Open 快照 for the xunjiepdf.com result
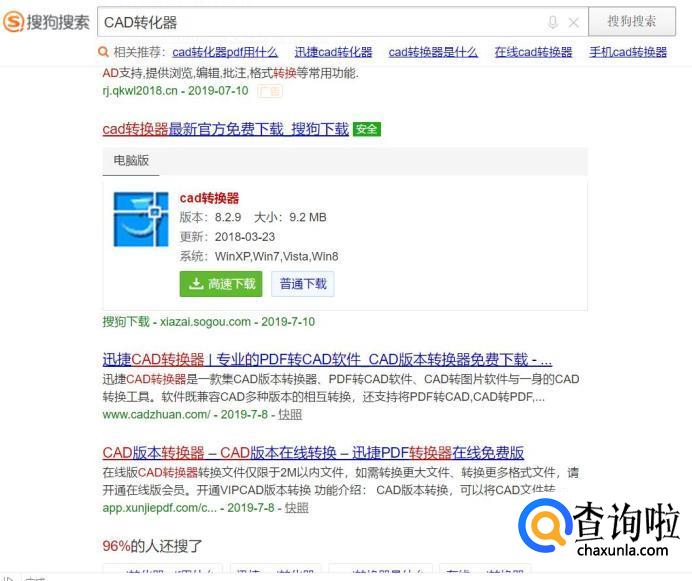 tap(296, 508)
